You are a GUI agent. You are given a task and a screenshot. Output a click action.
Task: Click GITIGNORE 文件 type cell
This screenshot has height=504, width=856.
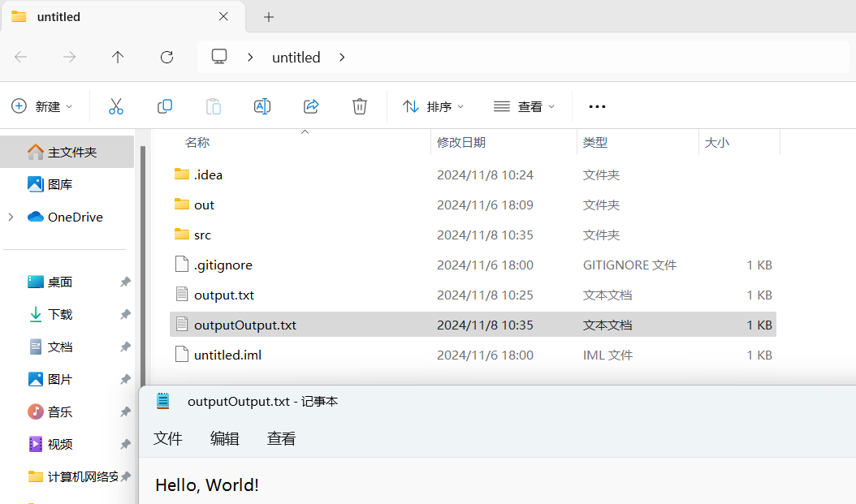click(629, 265)
